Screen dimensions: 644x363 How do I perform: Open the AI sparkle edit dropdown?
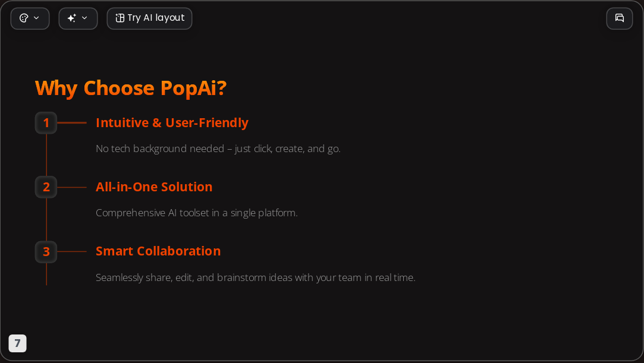click(x=78, y=18)
